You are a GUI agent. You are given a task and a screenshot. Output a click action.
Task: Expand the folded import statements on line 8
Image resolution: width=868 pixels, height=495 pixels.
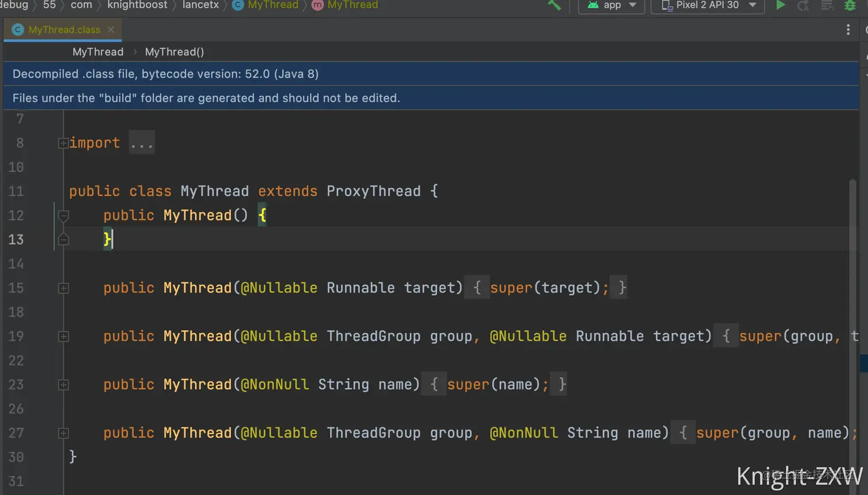[x=63, y=143]
